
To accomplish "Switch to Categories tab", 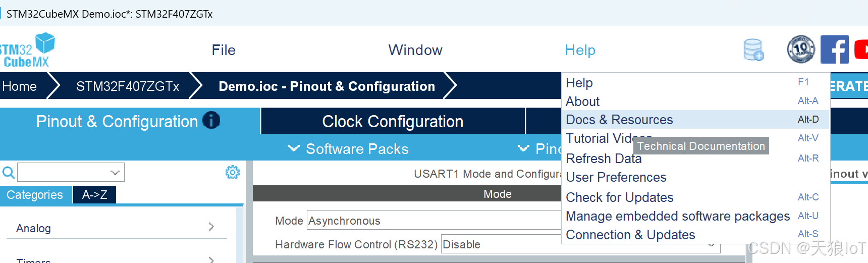I will tap(35, 195).
